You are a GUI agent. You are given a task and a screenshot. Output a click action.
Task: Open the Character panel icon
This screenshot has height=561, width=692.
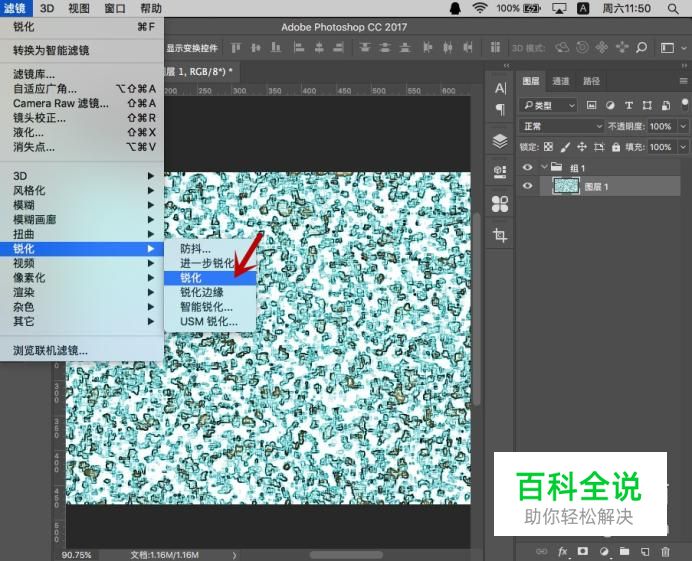coord(500,88)
